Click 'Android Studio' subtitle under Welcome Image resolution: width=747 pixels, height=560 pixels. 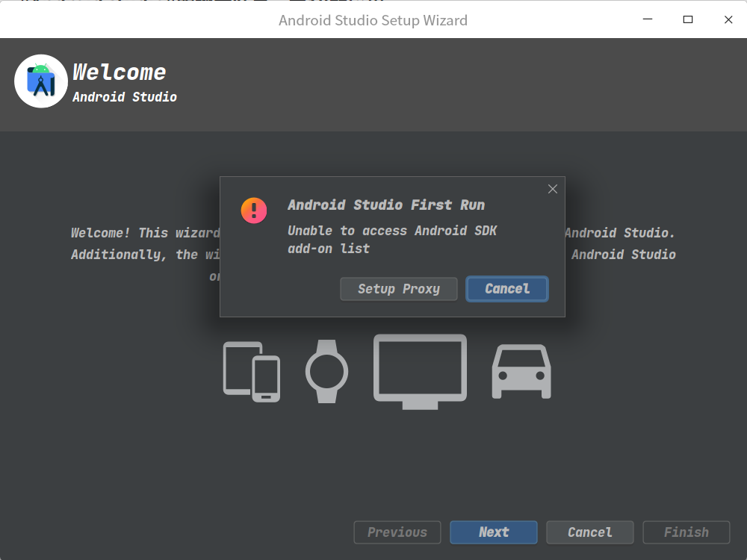click(x=124, y=97)
